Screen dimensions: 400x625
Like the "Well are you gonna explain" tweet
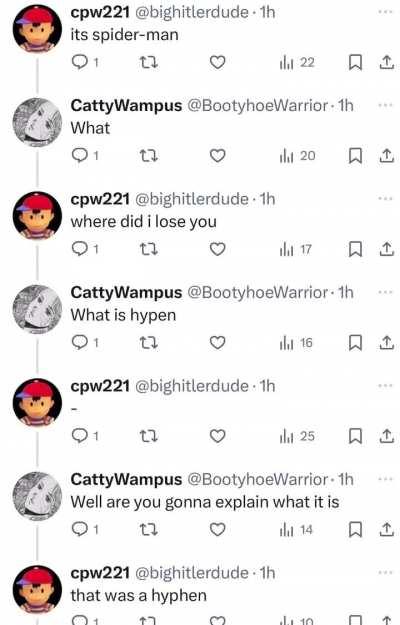click(x=218, y=529)
